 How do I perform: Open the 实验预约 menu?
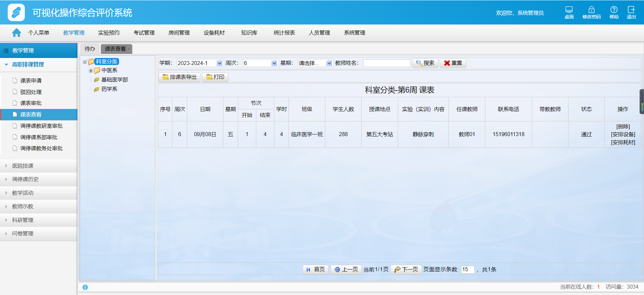(109, 33)
